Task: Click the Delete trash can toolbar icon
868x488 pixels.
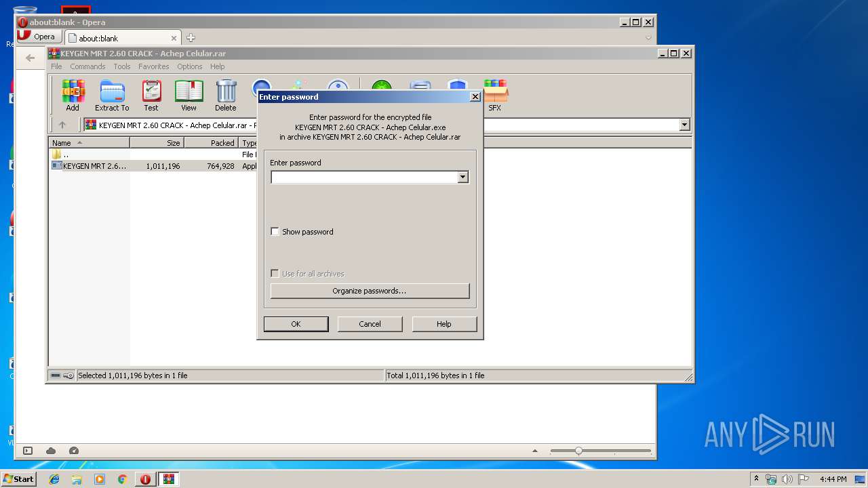Action: (x=226, y=96)
